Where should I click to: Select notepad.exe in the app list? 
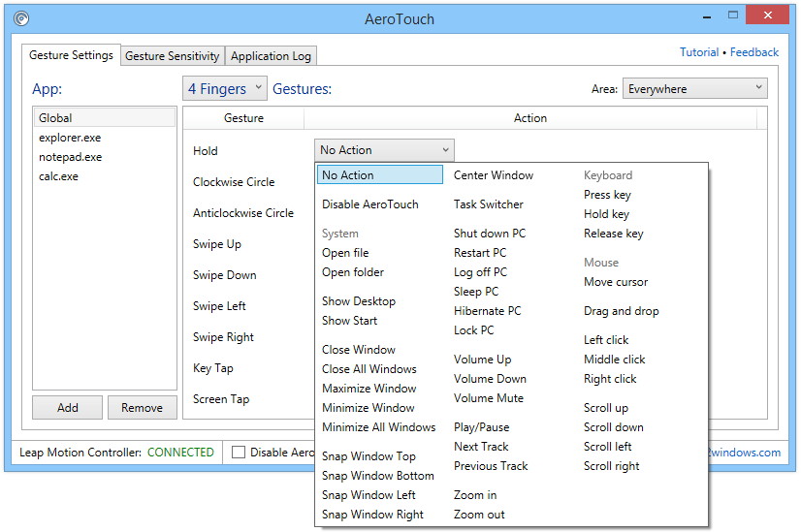pyautogui.click(x=105, y=157)
